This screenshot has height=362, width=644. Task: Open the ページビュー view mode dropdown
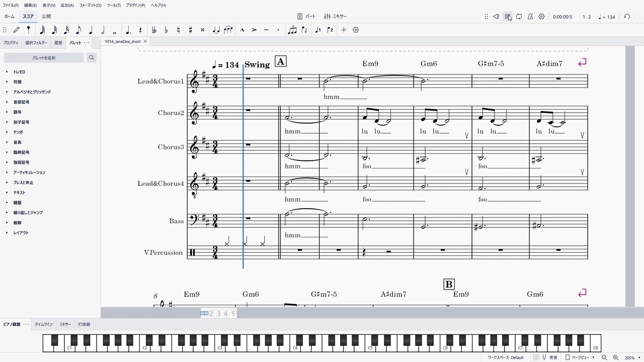580,357
